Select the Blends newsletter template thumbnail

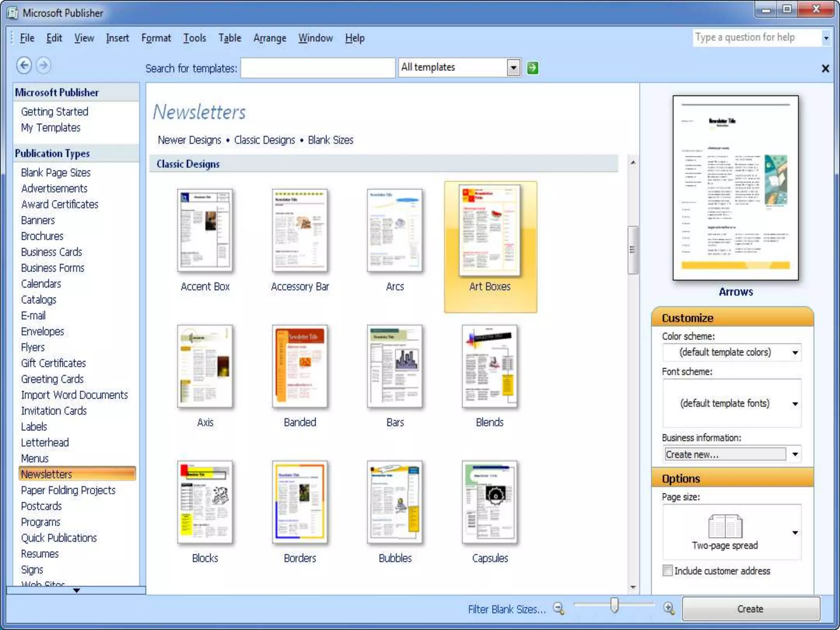[x=489, y=366]
